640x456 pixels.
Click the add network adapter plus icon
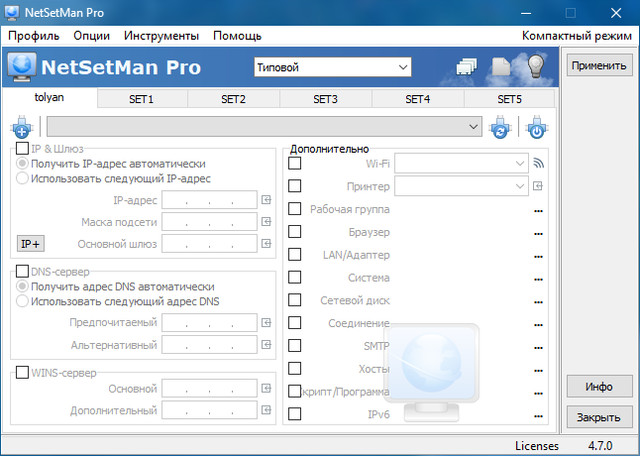22,128
